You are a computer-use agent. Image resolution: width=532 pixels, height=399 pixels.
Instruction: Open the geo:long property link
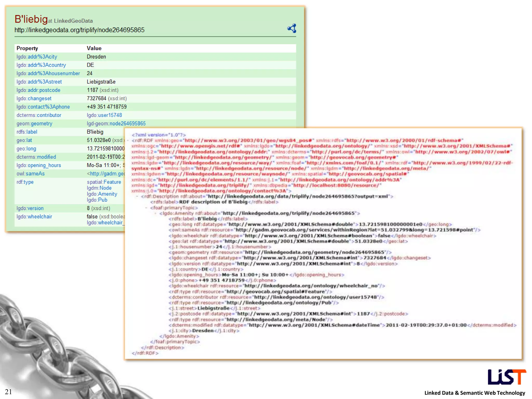[x=26, y=149]
